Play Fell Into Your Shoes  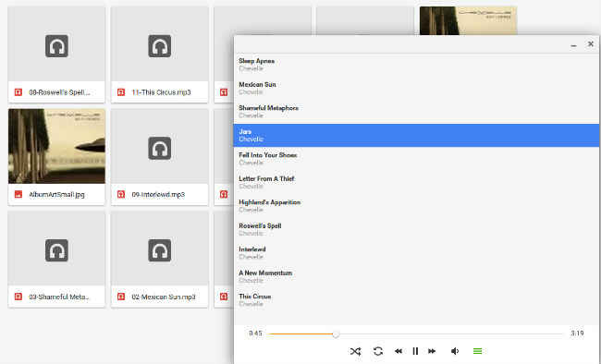(x=416, y=159)
